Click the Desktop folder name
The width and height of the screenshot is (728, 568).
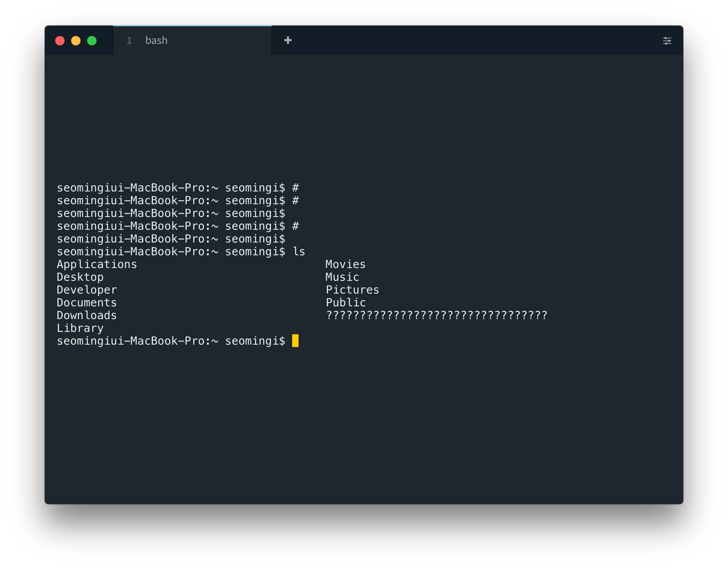[x=80, y=277]
